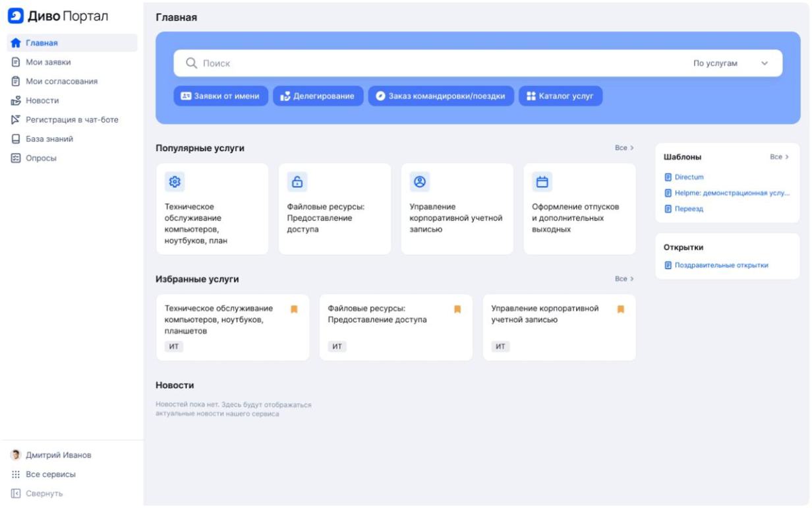
Task: Go to База знаний section
Action: point(49,139)
